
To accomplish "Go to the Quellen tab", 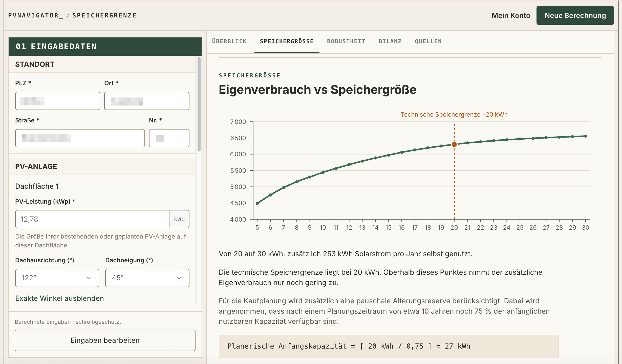I will [428, 41].
